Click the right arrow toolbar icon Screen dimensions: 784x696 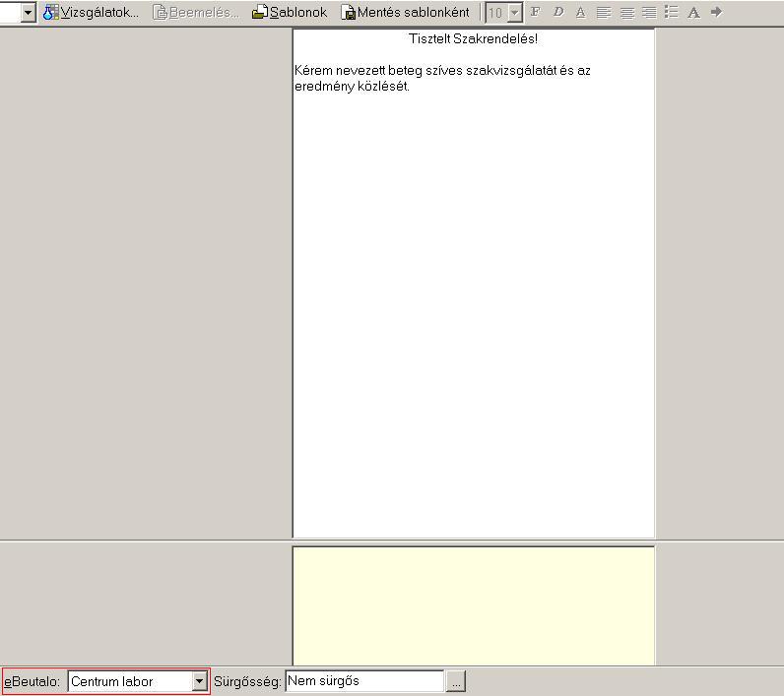click(716, 12)
